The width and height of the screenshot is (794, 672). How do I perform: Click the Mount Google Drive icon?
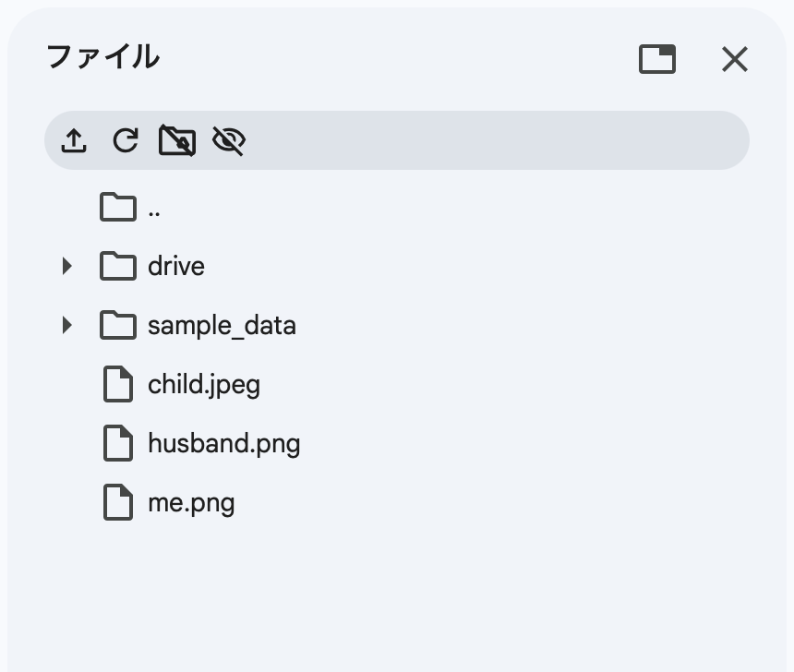pyautogui.click(x=177, y=140)
